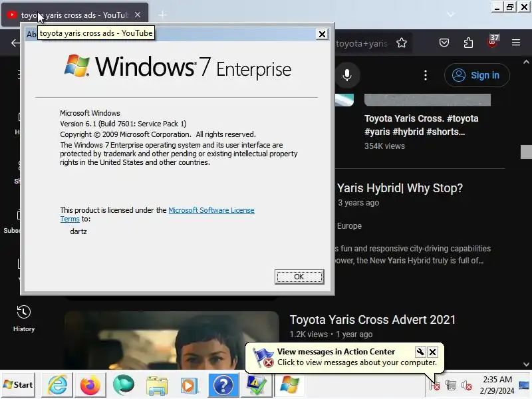Click the licensed user name dartz
Viewport: 532px width, 399px height.
coord(78,231)
